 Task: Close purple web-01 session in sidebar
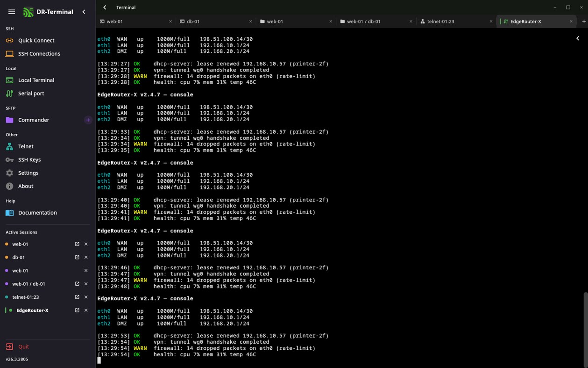(x=86, y=271)
